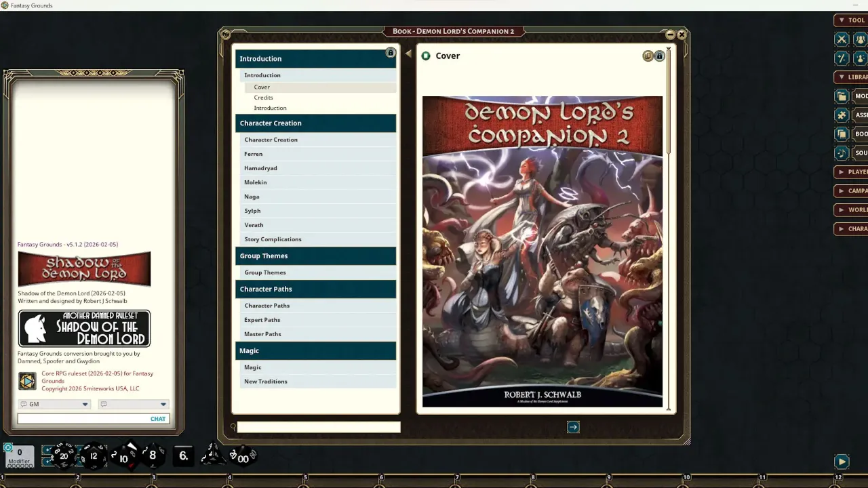Screen dimensions: 868x488
Task: Open the GM chat speaker dropdown
Action: pyautogui.click(x=54, y=404)
